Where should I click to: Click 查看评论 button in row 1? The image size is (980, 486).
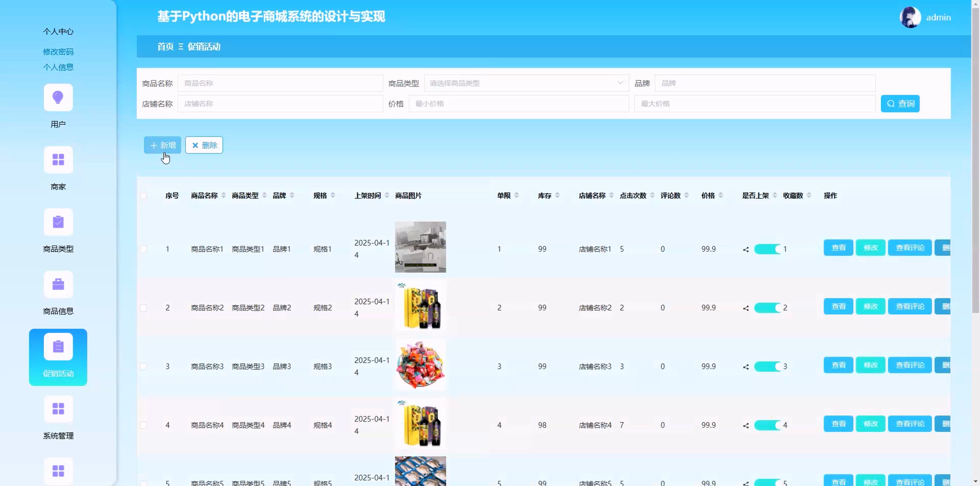(x=910, y=248)
